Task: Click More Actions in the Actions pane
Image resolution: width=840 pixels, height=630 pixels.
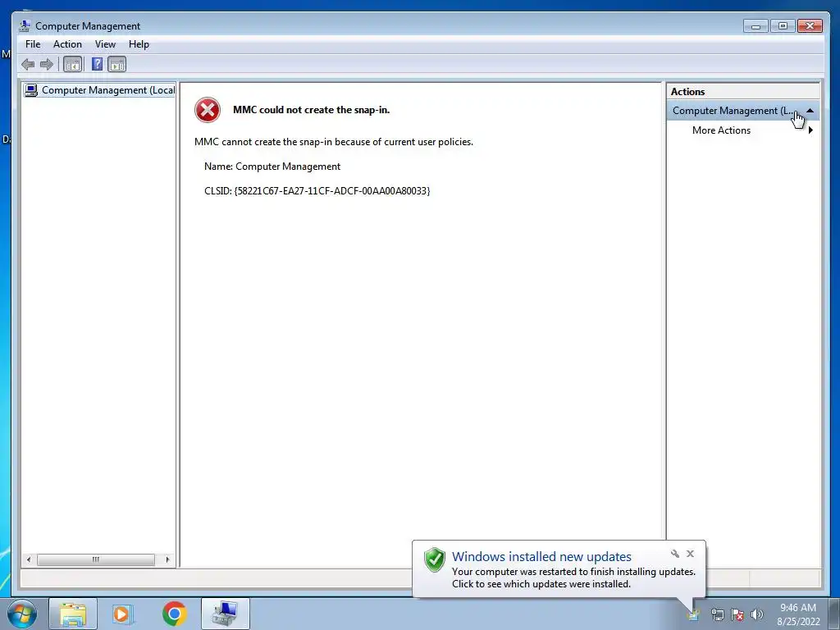Action: [721, 130]
